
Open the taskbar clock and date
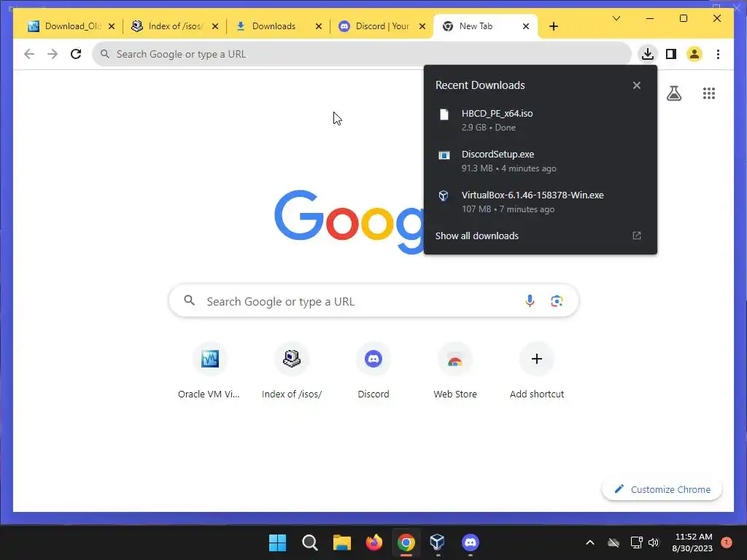[693, 542]
